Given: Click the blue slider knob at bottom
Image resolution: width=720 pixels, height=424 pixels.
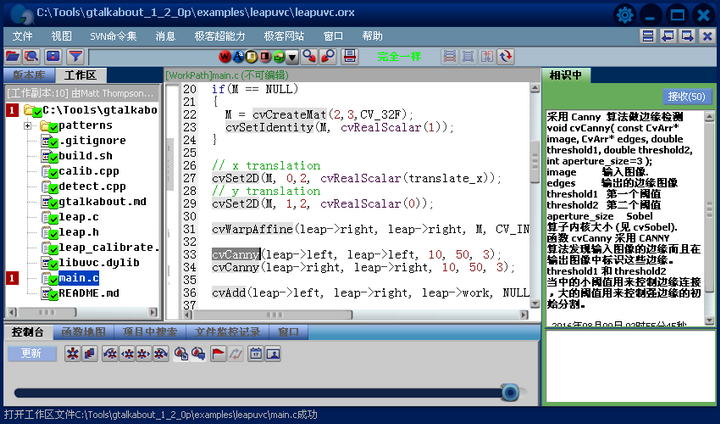Looking at the screenshot, I should (x=510, y=393).
